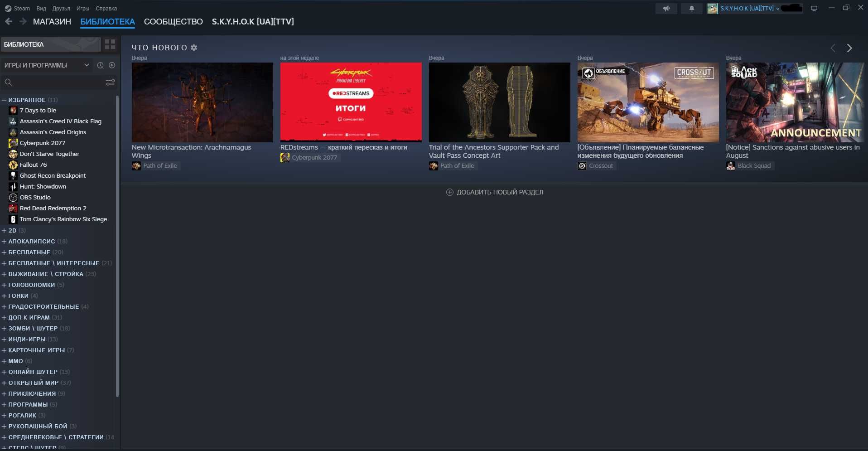868x451 pixels.
Task: Expand the ГОЛОВОЛОМКИ category
Action: tap(4, 285)
